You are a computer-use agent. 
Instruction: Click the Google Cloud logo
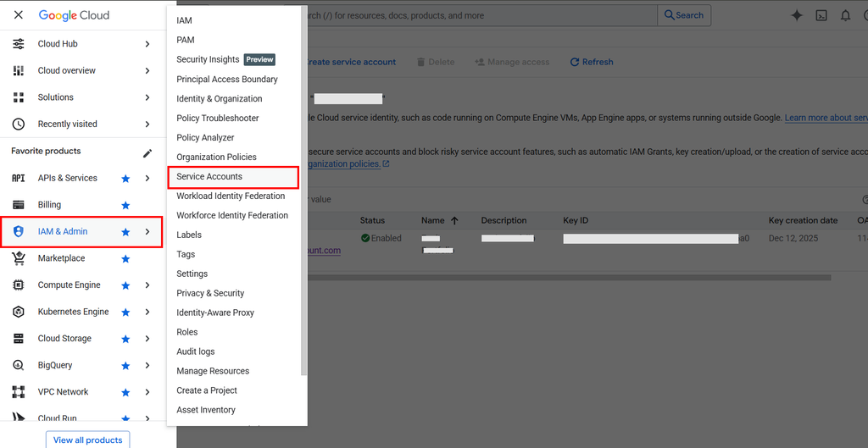coord(75,15)
